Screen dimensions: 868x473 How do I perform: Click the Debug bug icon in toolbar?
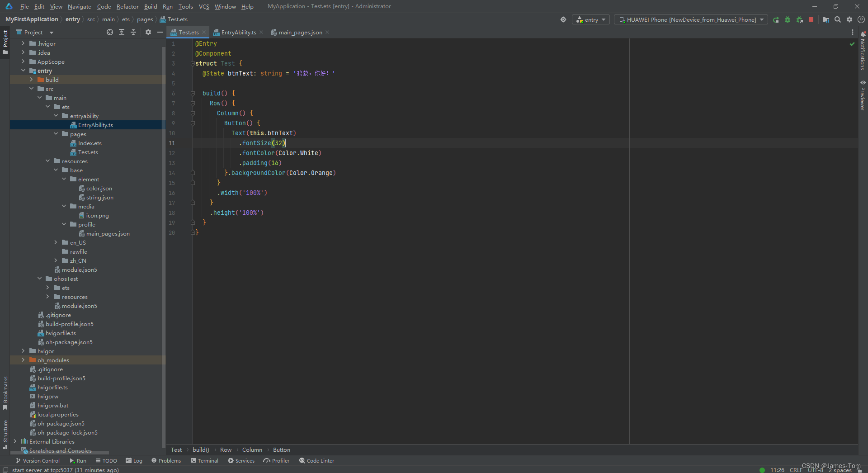click(x=788, y=19)
